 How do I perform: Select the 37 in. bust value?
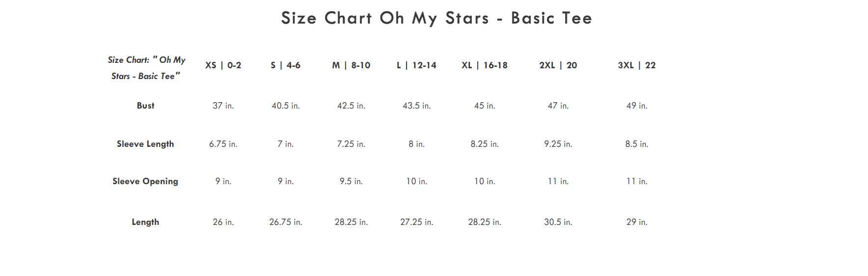click(x=223, y=106)
